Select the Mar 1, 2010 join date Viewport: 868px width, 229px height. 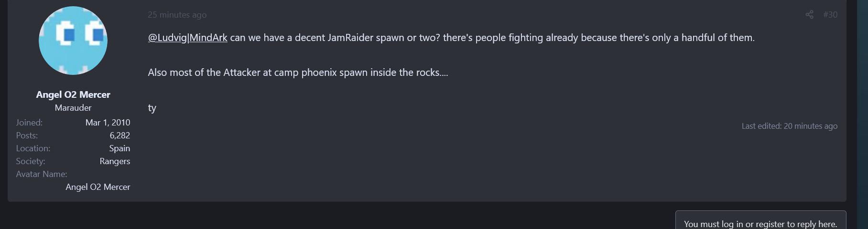tap(108, 123)
